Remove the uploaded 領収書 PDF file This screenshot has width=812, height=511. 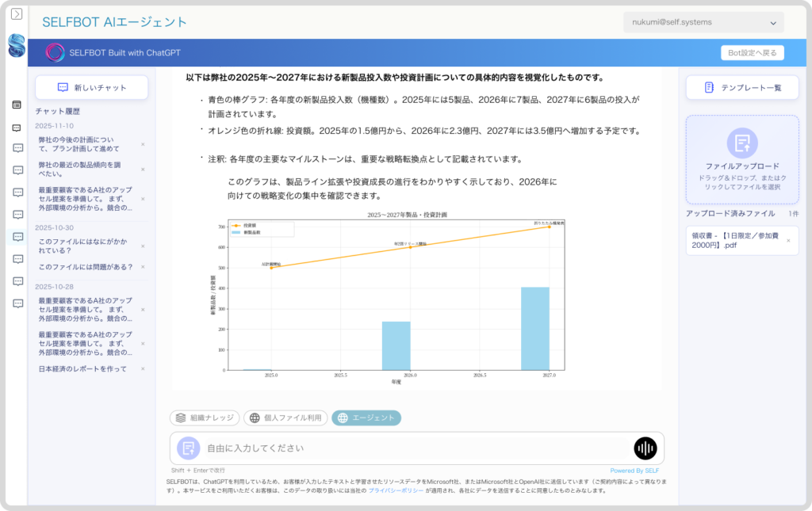pos(788,240)
